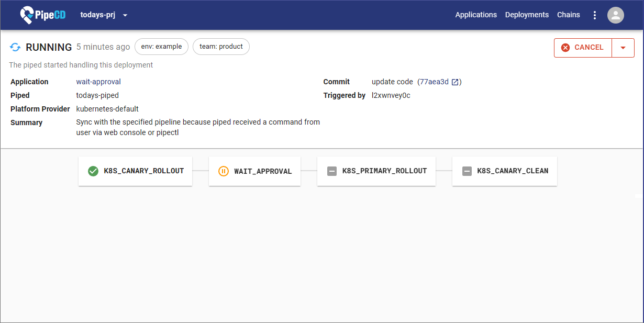Viewport: 644px width, 323px height.
Task: Cancel the running deployment
Action: click(x=583, y=48)
